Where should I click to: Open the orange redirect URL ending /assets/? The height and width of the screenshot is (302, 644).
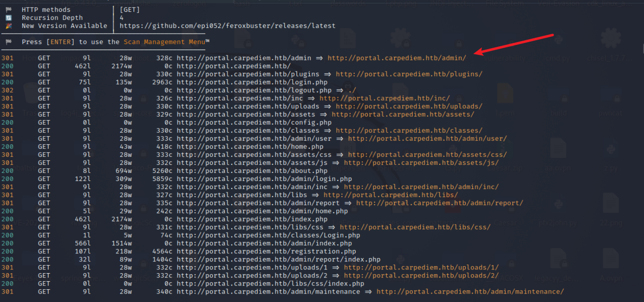click(x=403, y=114)
